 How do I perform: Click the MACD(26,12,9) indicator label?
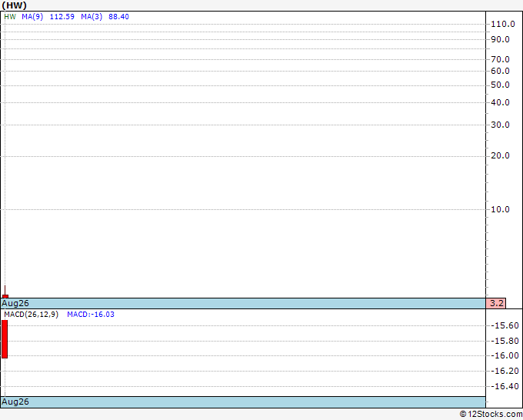point(32,315)
